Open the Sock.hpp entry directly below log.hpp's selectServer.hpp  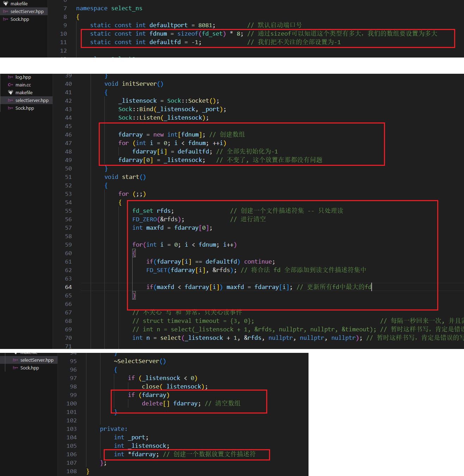point(25,108)
